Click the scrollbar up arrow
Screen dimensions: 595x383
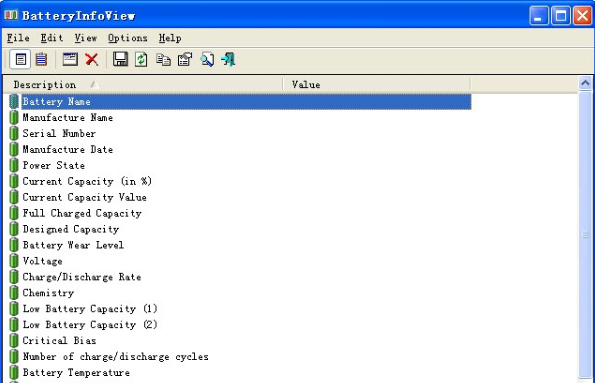click(585, 83)
